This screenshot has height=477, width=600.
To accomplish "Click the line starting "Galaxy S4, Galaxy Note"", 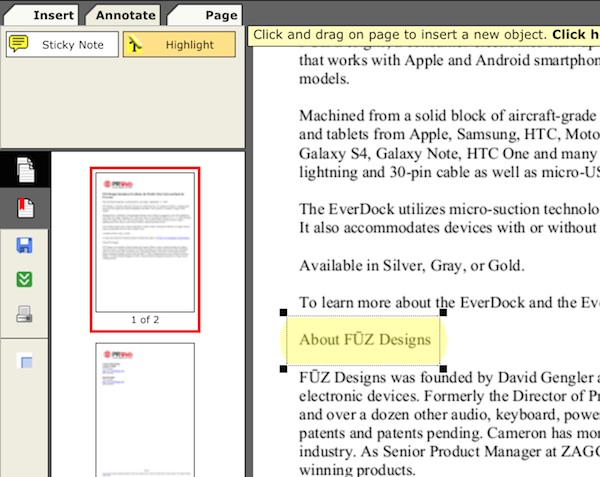I will [x=449, y=153].
